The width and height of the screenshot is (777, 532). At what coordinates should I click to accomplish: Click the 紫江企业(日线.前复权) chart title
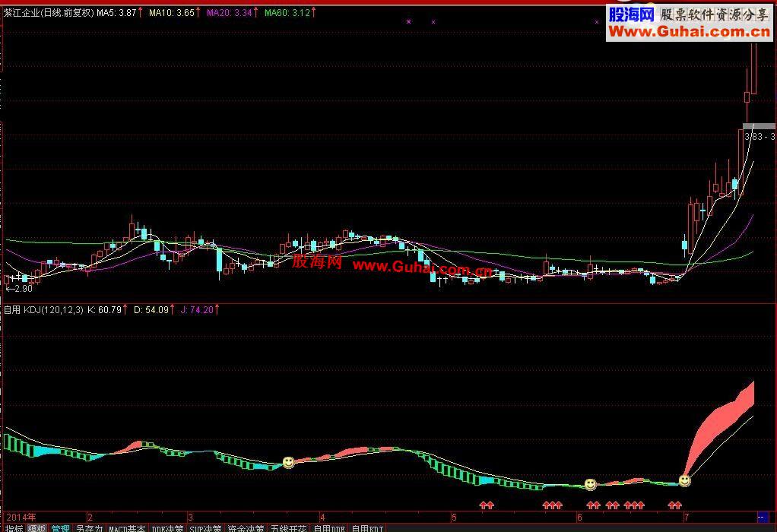pos(49,13)
